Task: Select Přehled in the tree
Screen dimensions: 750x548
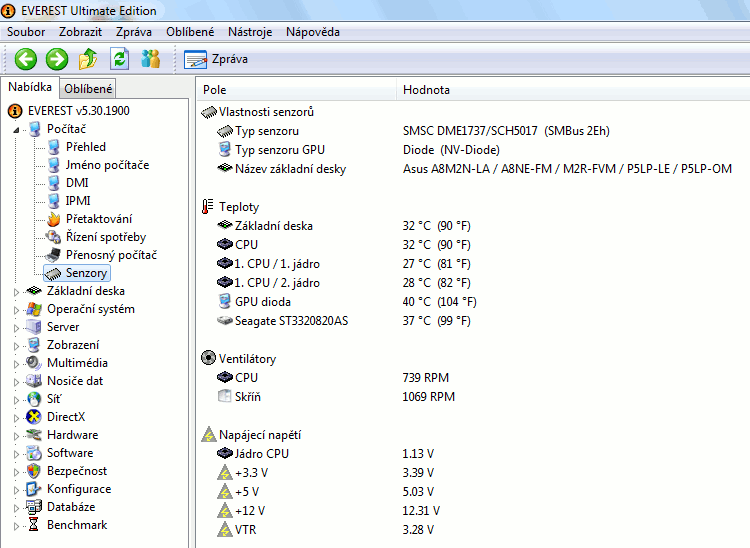Action: 86,147
